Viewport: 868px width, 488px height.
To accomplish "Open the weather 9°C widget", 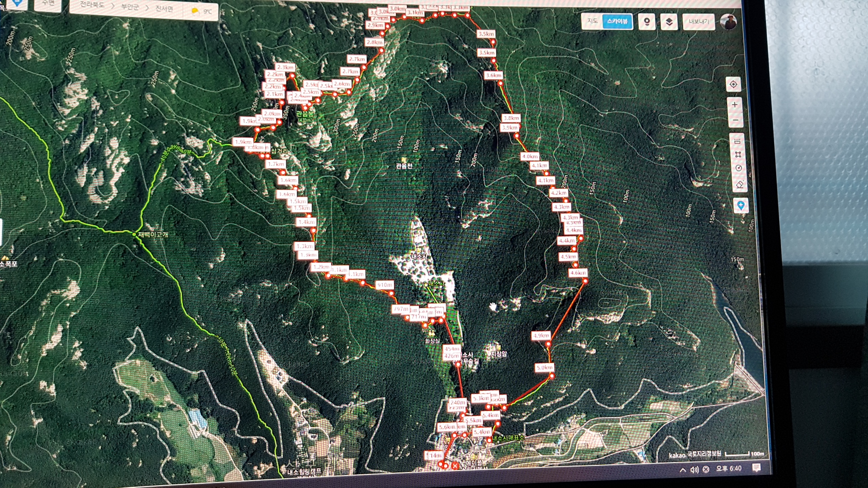I will coord(202,12).
